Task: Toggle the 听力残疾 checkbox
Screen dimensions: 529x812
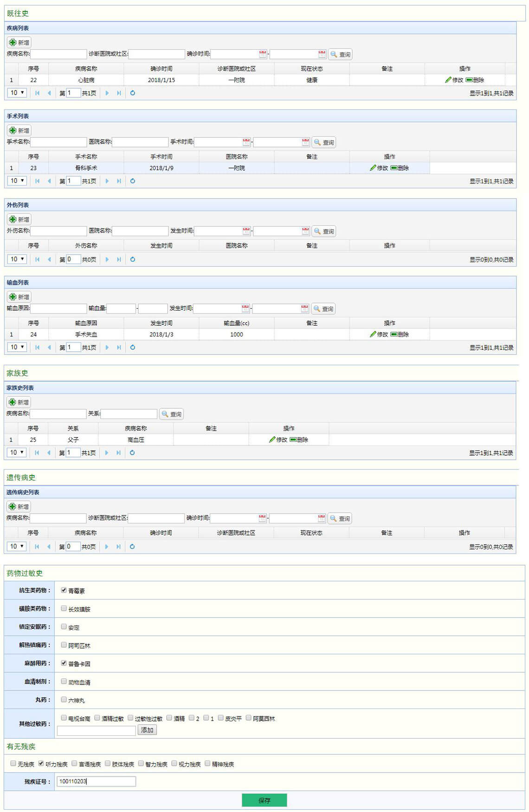Action: point(41,763)
